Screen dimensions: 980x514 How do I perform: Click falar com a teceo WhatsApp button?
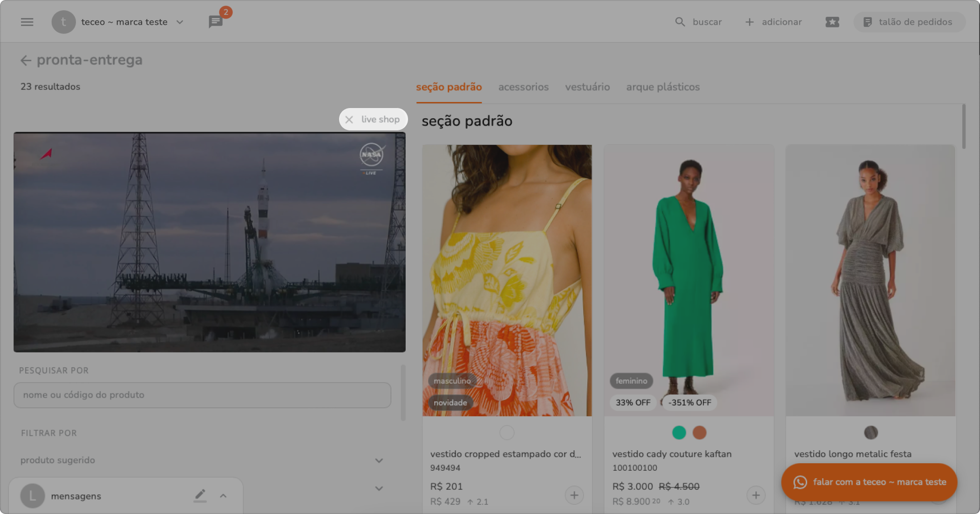(869, 482)
